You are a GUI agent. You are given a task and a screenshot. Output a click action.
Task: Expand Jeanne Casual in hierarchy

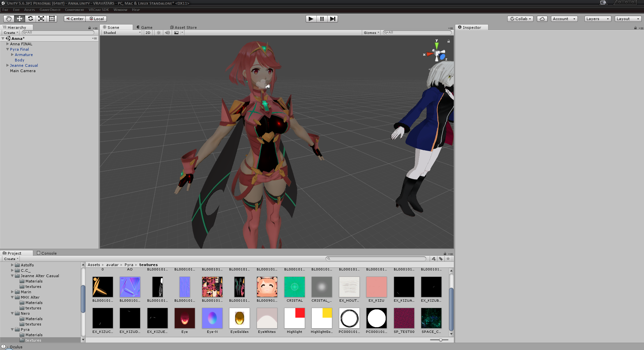coord(7,65)
